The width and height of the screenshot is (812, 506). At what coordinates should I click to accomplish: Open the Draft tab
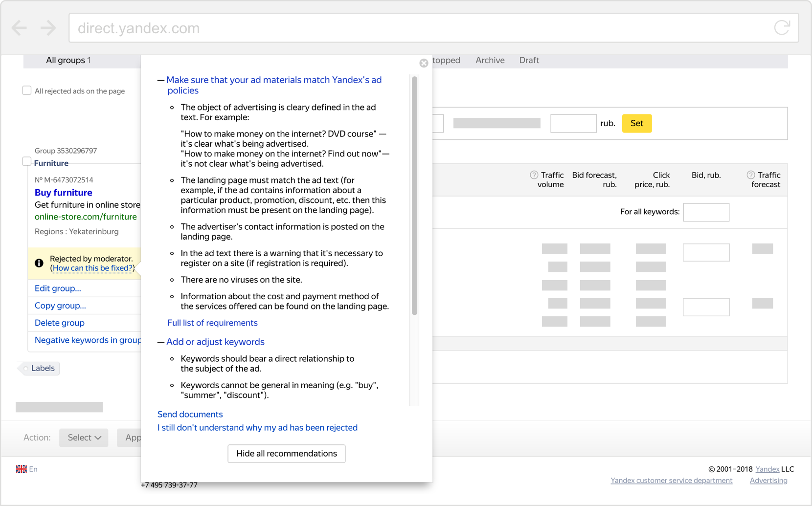[529, 60]
